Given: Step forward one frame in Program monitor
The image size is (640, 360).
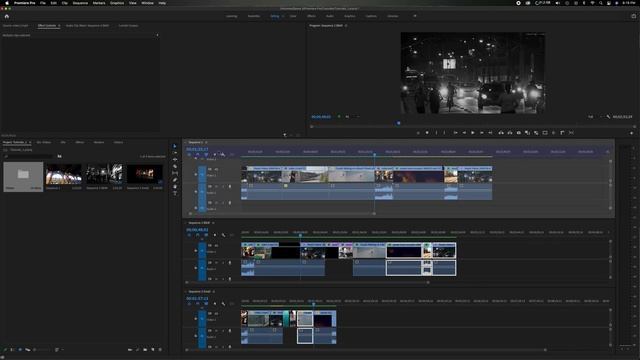Looking at the screenshot, I should pos(482,133).
